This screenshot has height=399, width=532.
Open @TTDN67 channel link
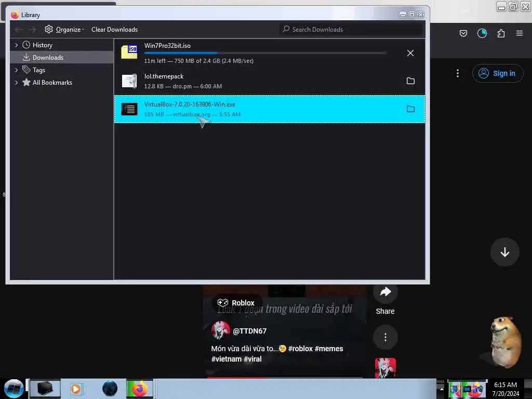click(249, 331)
